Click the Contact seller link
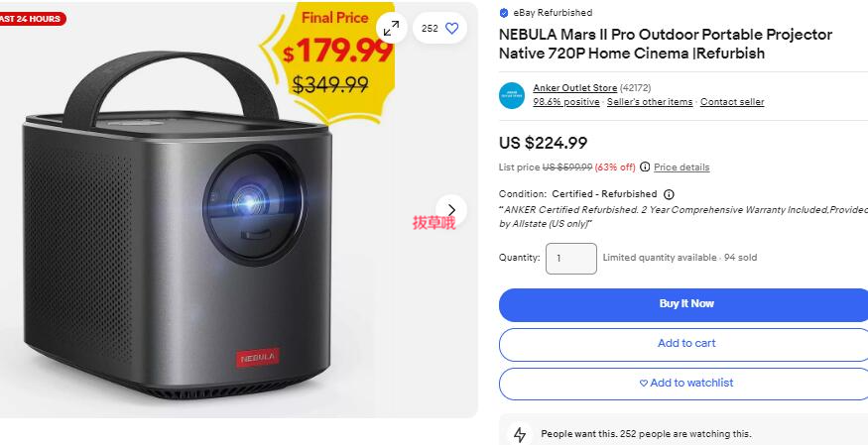This screenshot has height=445, width=868. tap(732, 102)
